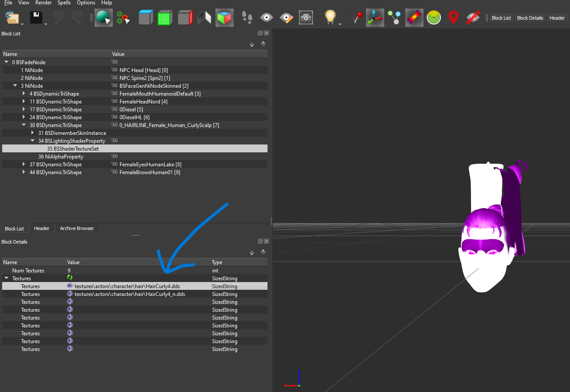Float the Block List panel

pyautogui.click(x=260, y=33)
